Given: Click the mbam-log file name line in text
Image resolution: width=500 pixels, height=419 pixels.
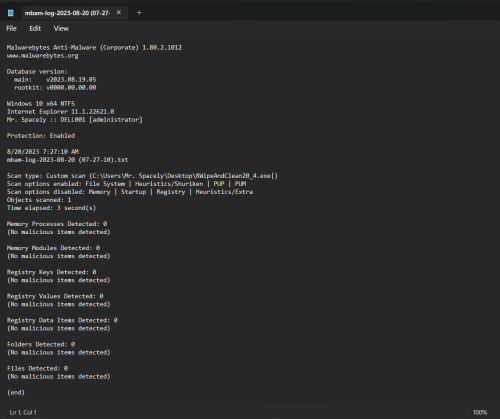Looking at the screenshot, I should click(67, 160).
